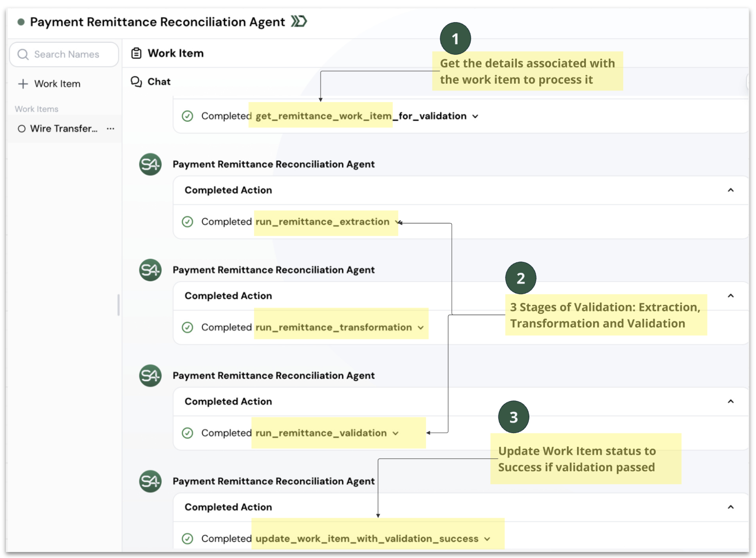Click the check icon beside update_work_item_with_validation_success

tap(187, 539)
